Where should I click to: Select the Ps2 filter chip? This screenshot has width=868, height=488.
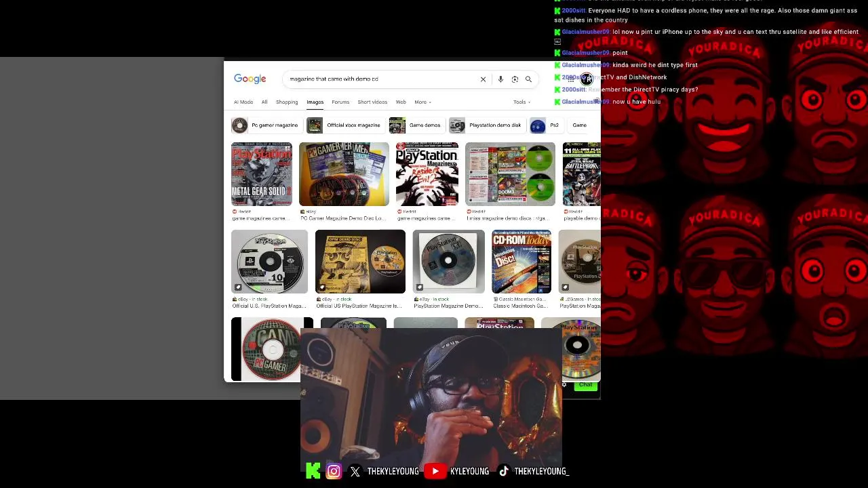[x=545, y=125]
